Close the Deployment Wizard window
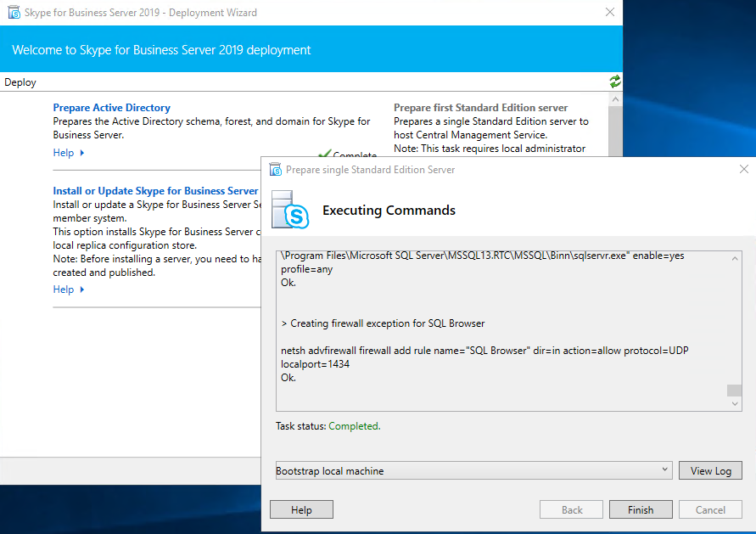756x534 pixels. point(609,13)
